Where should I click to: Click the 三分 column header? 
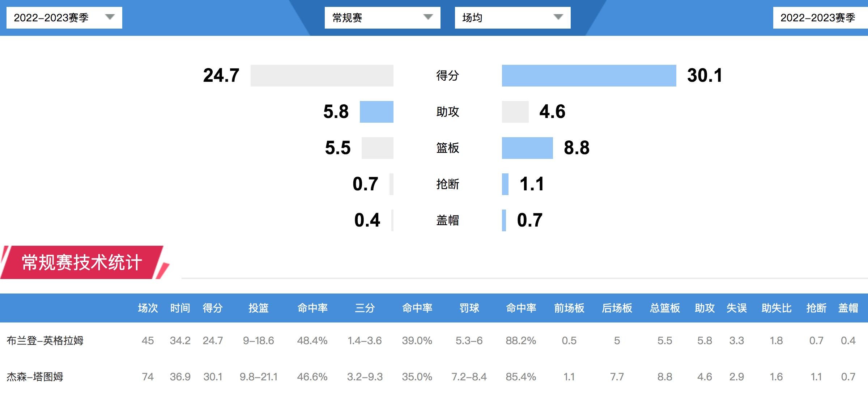[x=365, y=308]
